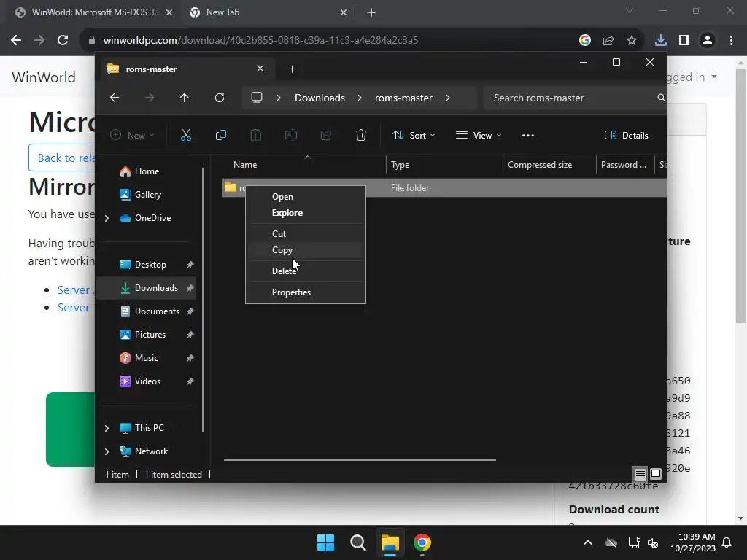747x560 pixels.
Task: Click the search magnifier in Explorer search box
Action: pos(661,98)
